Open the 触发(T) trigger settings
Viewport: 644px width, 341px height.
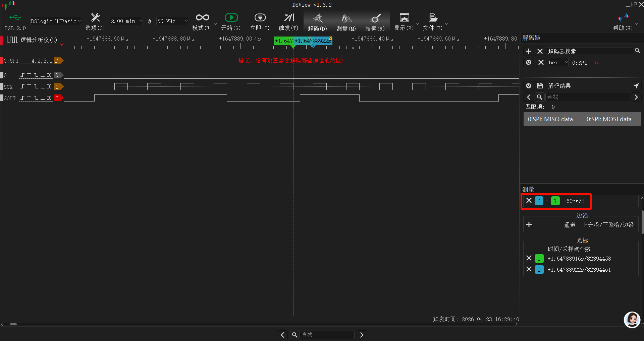[x=288, y=21]
